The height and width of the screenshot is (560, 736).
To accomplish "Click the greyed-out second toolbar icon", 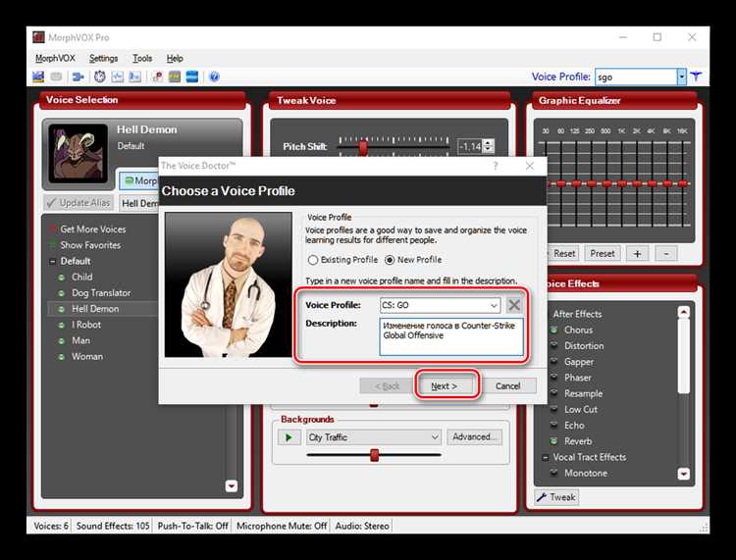I will [56, 76].
